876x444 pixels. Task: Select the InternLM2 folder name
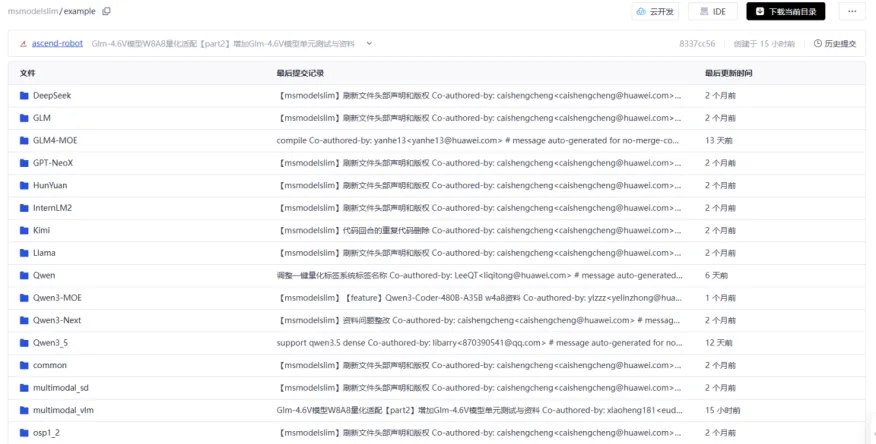(x=53, y=208)
